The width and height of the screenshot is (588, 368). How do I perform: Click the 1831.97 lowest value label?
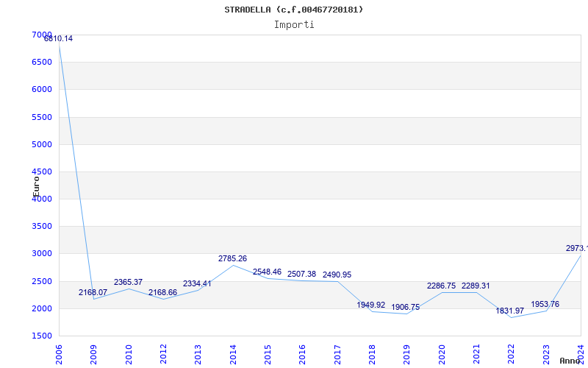click(x=510, y=311)
